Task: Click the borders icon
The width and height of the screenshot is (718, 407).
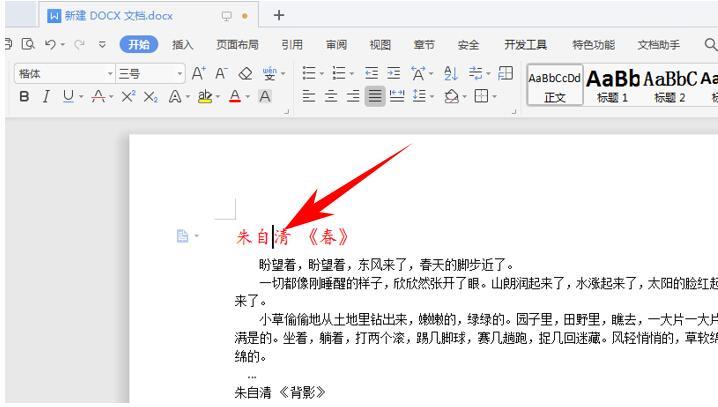Action: pyautogui.click(x=481, y=96)
